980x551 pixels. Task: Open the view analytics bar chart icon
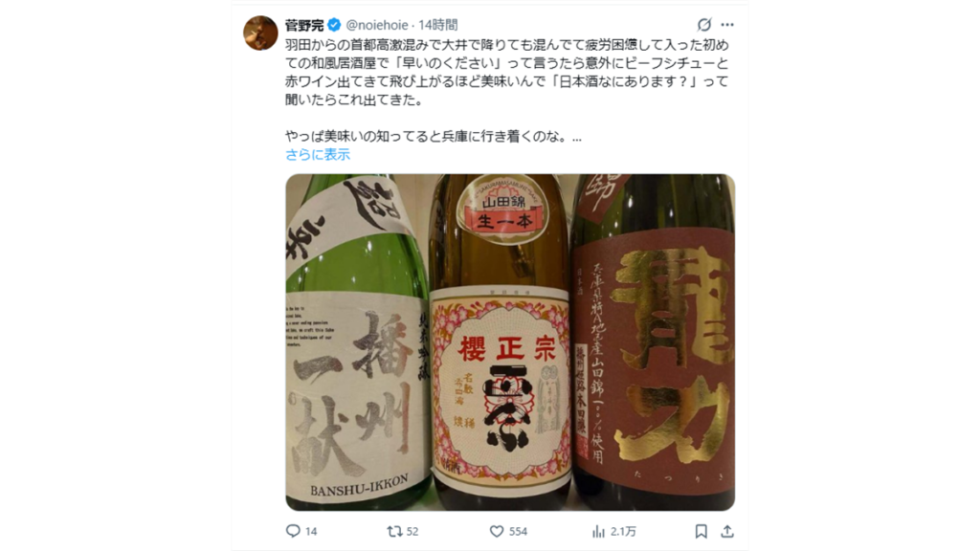(x=598, y=531)
